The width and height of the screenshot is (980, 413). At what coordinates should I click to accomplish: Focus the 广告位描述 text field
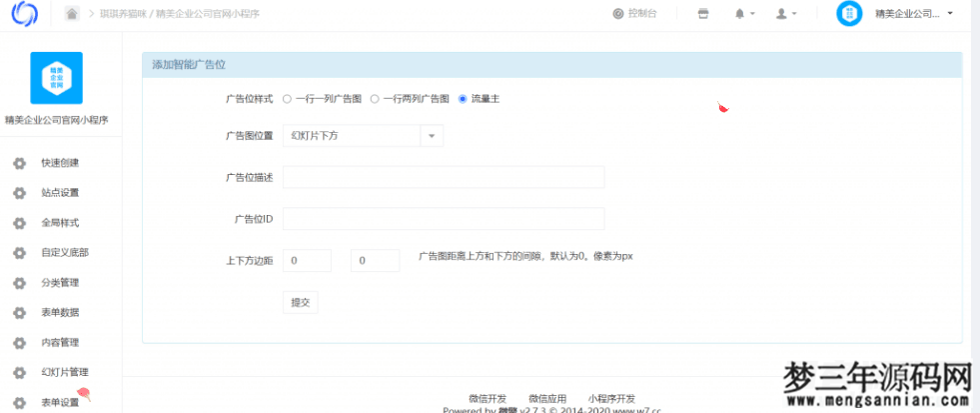(444, 177)
